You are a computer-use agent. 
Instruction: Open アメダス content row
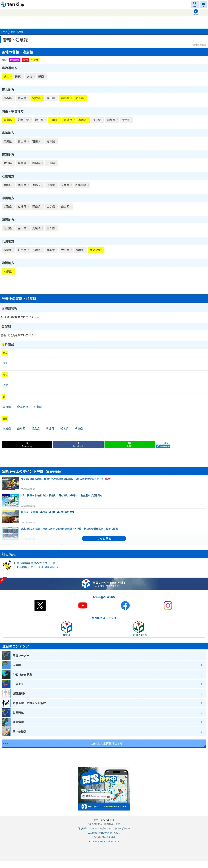(104, 684)
